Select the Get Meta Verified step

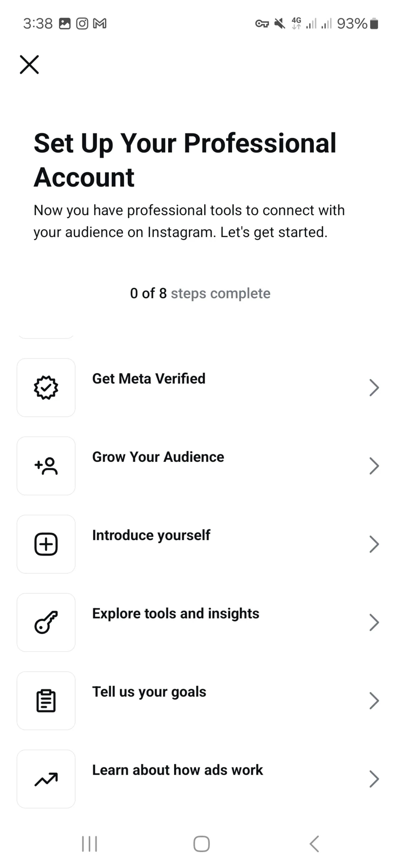coord(200,387)
